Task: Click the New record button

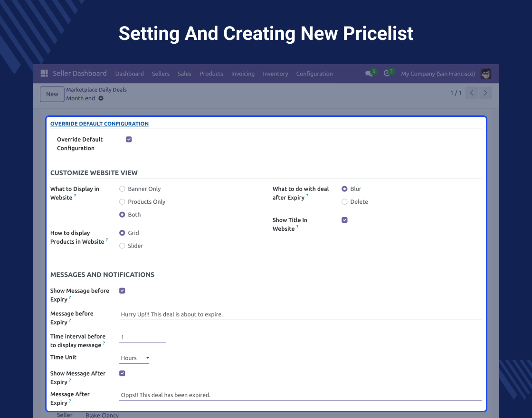Action: click(x=52, y=95)
